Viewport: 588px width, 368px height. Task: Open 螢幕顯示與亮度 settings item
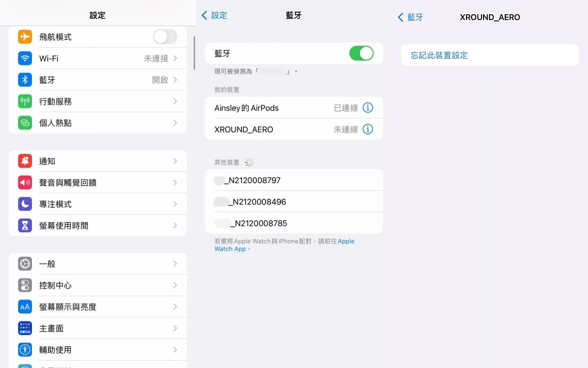[68, 307]
